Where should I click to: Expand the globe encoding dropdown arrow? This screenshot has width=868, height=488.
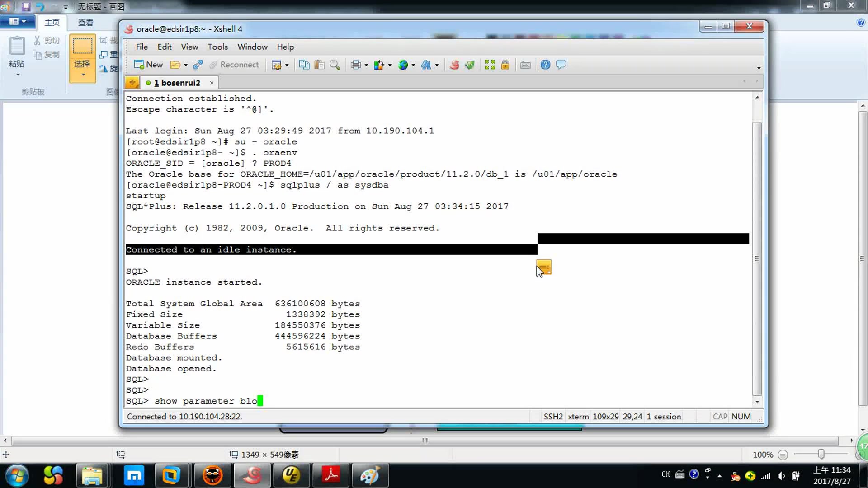413,65
